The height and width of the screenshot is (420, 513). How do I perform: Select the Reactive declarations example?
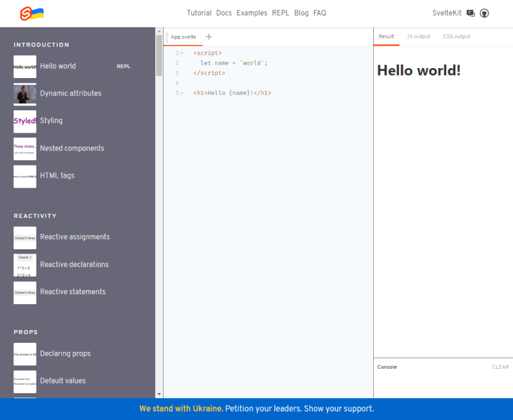(x=74, y=265)
